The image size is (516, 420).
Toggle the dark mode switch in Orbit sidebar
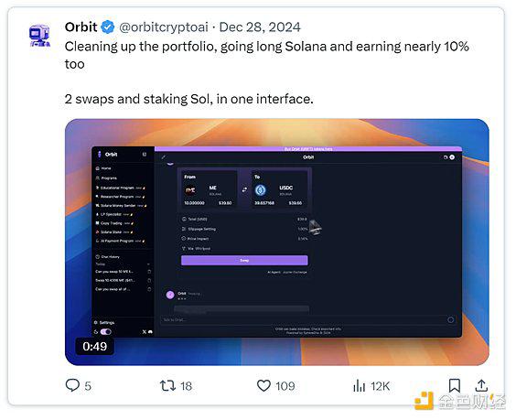(105, 331)
